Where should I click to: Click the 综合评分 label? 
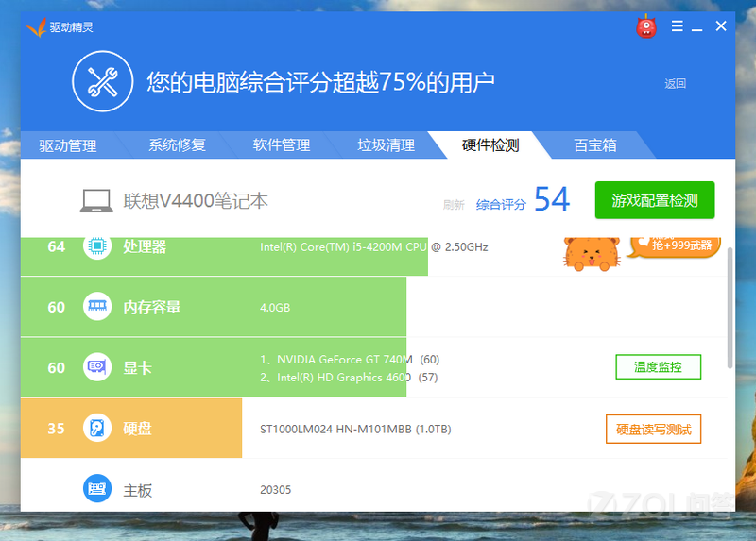pos(501,205)
